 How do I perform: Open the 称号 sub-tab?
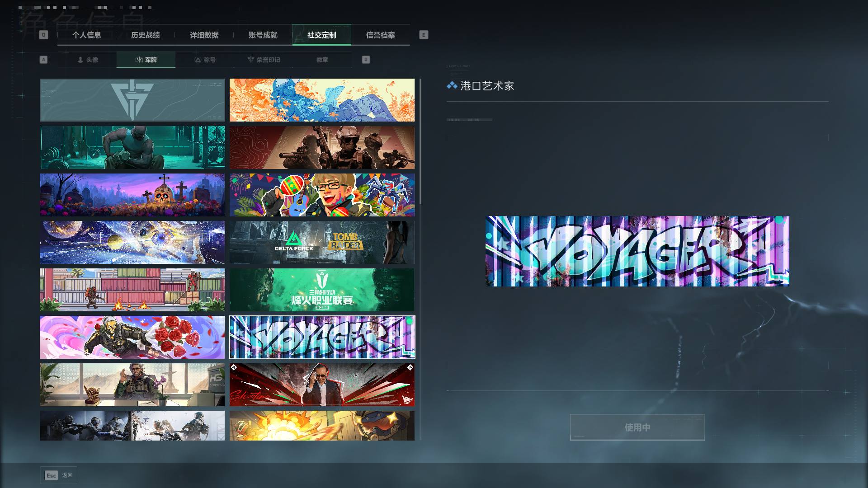pos(205,60)
